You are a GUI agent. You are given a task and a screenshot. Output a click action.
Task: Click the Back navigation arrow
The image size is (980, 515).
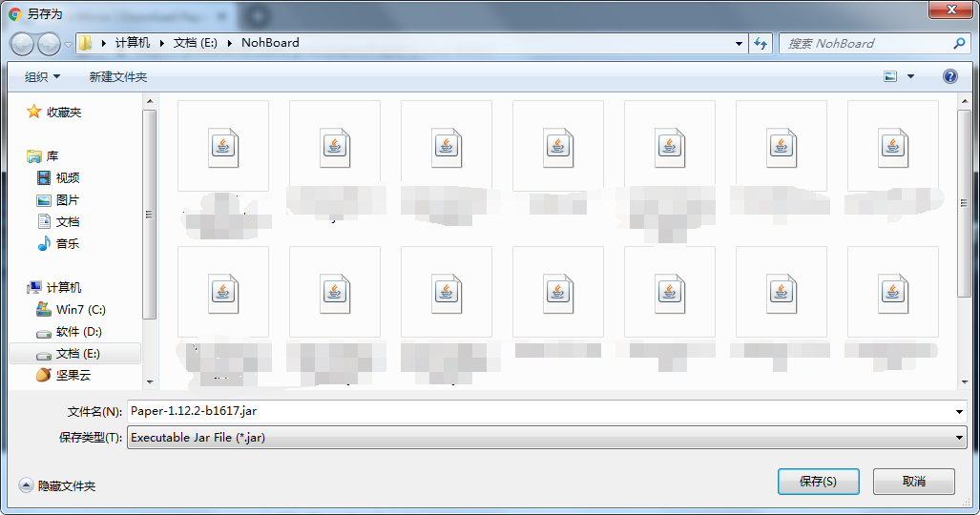[23, 44]
